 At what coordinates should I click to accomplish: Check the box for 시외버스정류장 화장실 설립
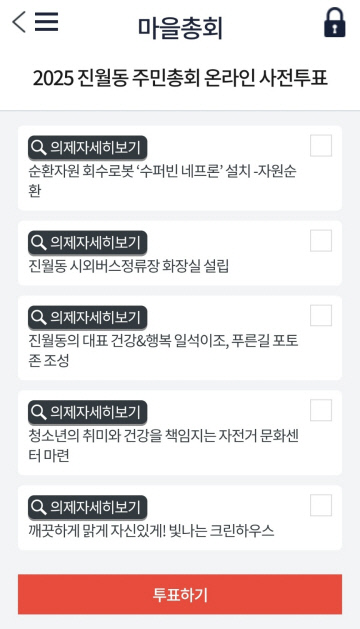(321, 240)
